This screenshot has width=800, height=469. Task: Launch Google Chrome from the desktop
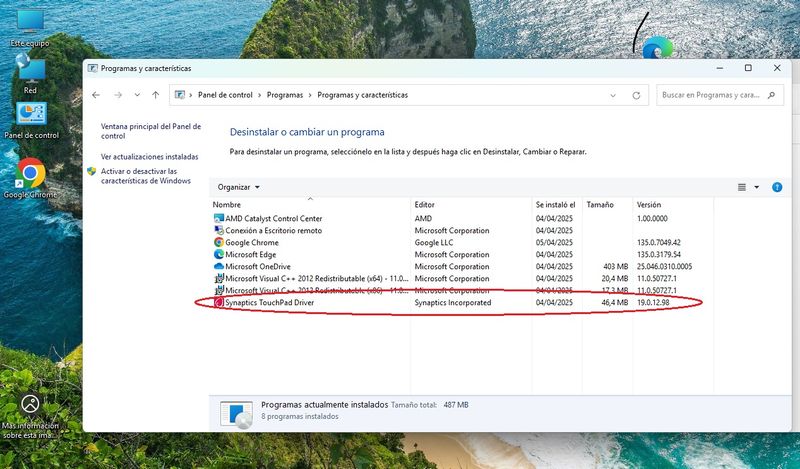click(x=30, y=178)
